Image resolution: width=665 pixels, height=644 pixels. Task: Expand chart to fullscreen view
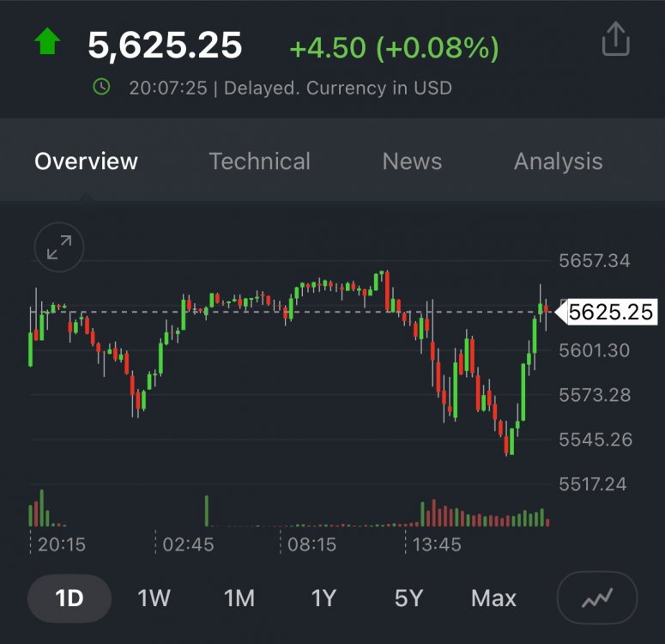(59, 248)
